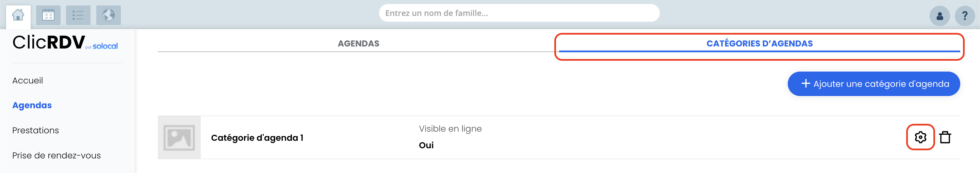Focus the 'Entrez un nom de famille' search field
The height and width of the screenshot is (173, 980).
[x=519, y=13]
